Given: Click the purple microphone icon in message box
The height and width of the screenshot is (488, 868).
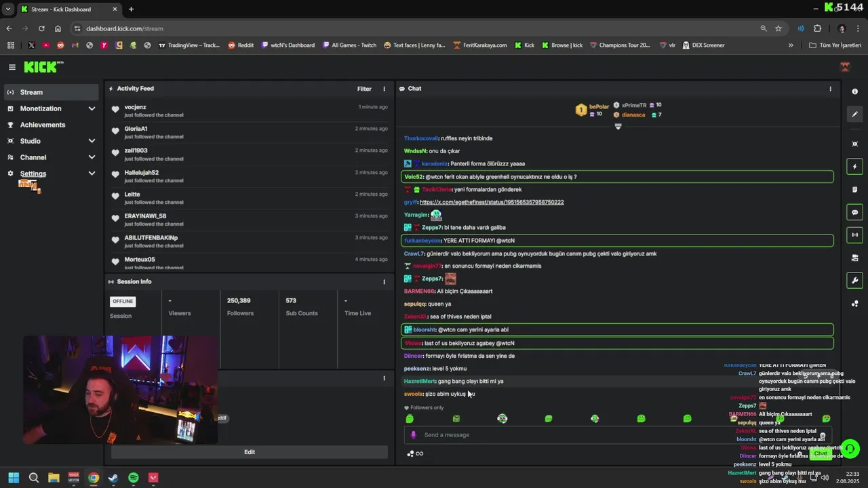Looking at the screenshot, I should [x=414, y=435].
